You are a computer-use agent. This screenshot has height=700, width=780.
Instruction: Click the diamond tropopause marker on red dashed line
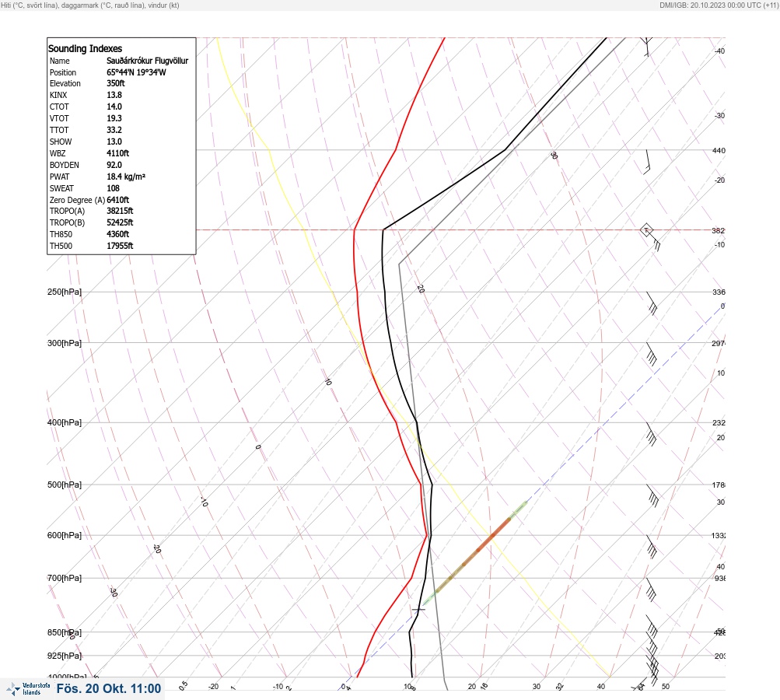(646, 230)
